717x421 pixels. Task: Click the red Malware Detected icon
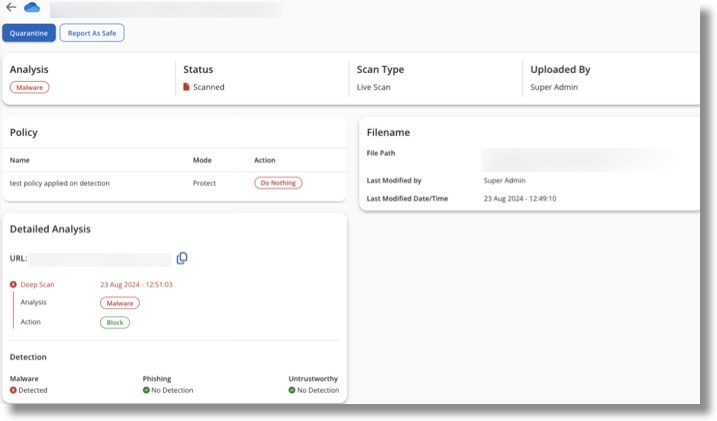coord(13,390)
